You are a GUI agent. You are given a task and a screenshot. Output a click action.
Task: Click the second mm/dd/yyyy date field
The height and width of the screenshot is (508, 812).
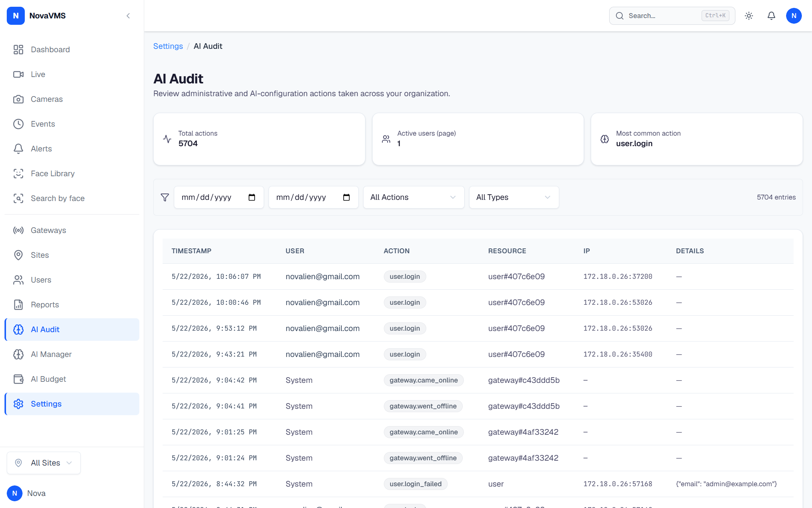pos(313,197)
